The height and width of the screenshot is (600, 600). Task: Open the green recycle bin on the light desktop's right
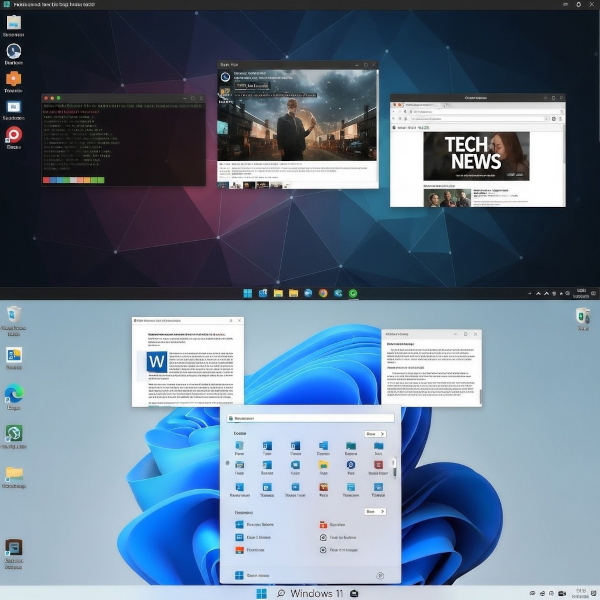[582, 316]
